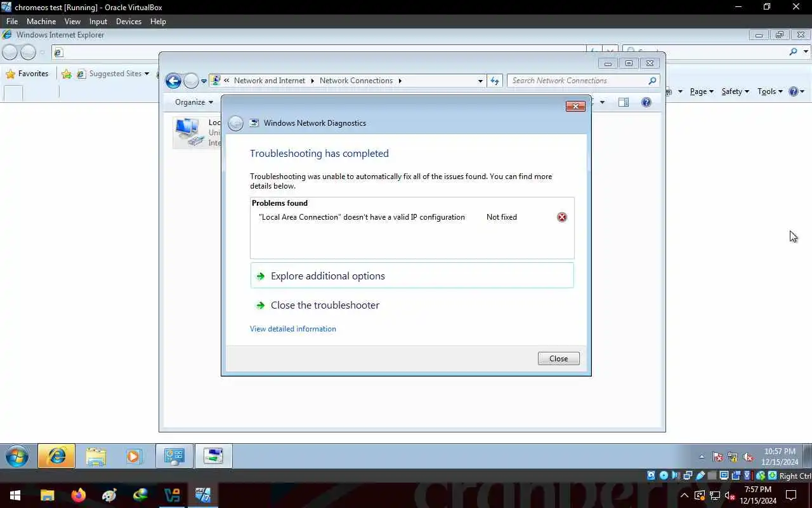Screen dimensions: 812x508
Task: Select the "Local Area Connection" problem row
Action: click(412, 217)
